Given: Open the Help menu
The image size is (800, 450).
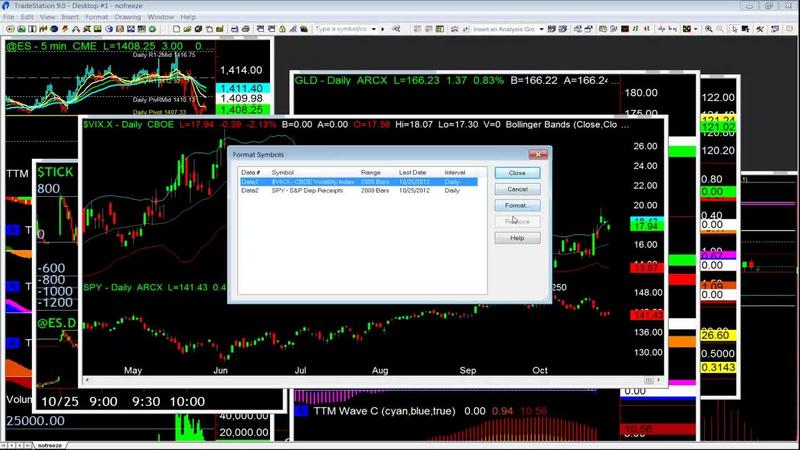Looking at the screenshot, I should point(188,17).
